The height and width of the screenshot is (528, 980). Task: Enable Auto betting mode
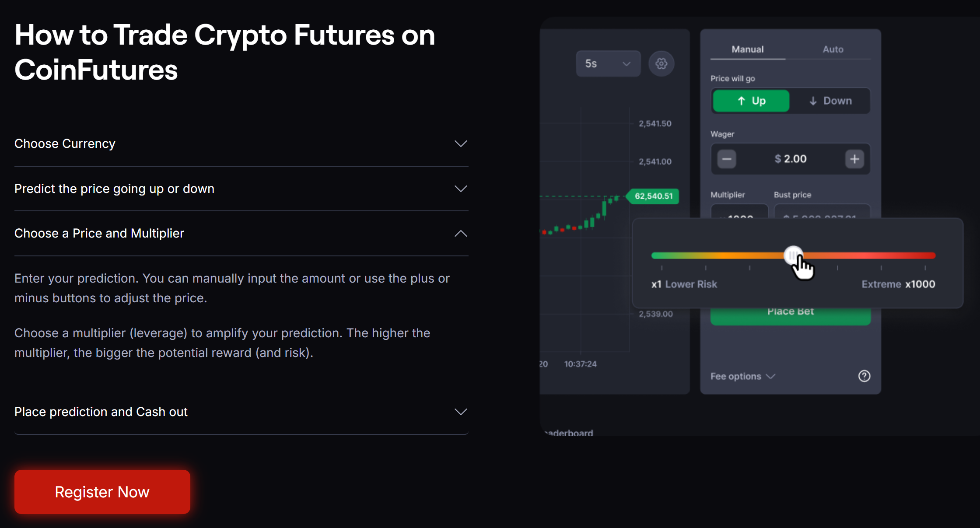[x=833, y=49]
